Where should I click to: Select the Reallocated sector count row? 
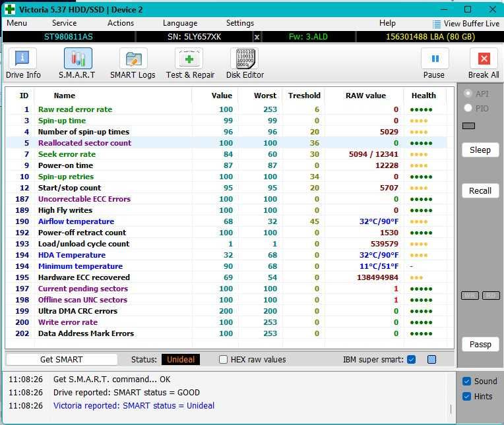[226, 143]
